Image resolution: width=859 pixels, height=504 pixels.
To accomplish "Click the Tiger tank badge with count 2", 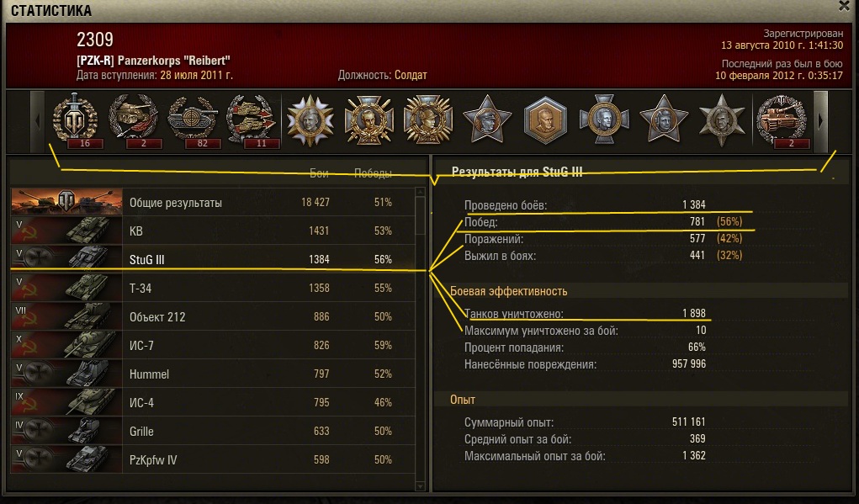I will 782,120.
